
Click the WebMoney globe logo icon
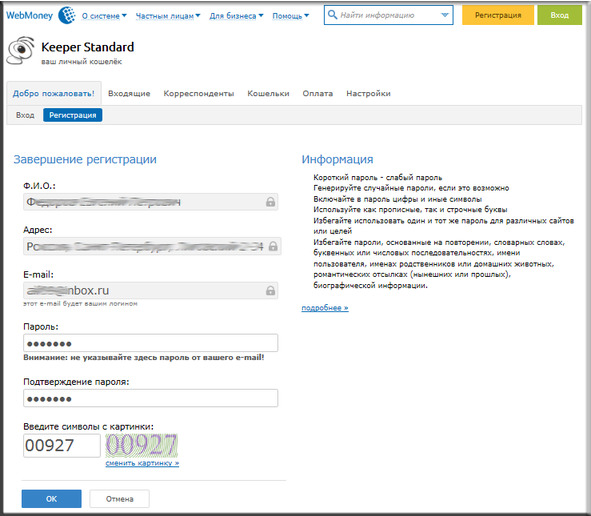pyautogui.click(x=67, y=15)
